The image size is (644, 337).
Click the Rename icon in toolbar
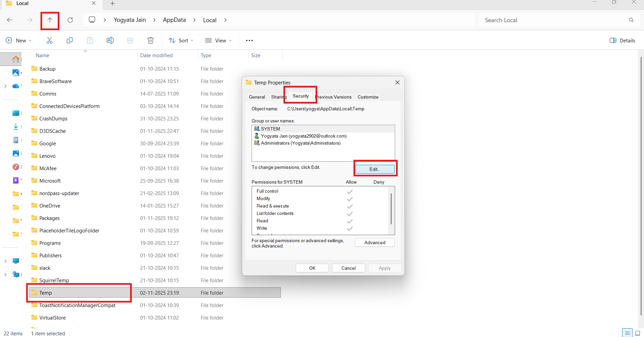click(110, 40)
